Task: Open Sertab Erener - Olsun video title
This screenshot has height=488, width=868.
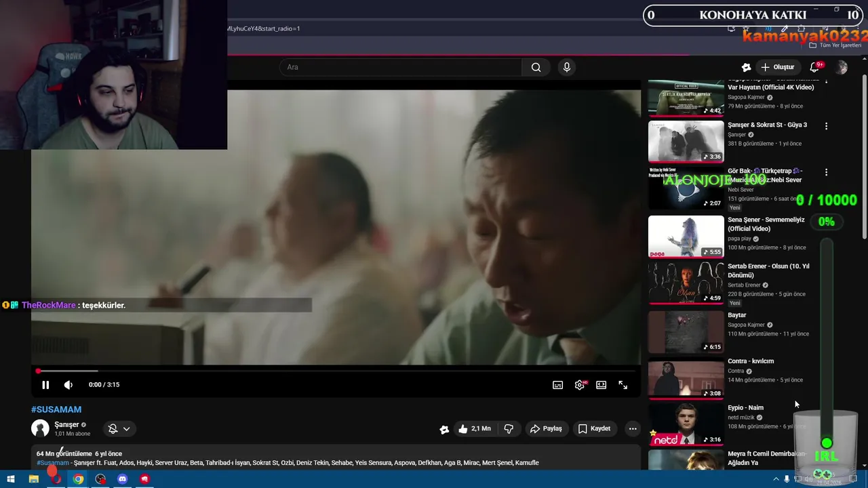Action: coord(768,270)
